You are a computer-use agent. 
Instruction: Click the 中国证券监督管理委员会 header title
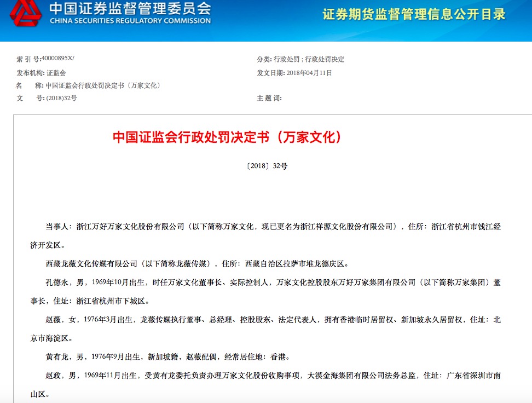coord(130,9)
